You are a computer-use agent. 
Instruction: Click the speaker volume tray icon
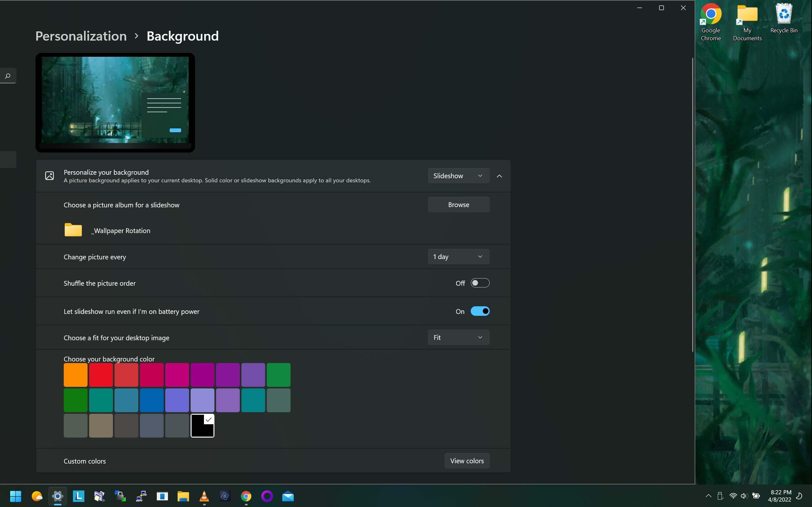point(744,496)
